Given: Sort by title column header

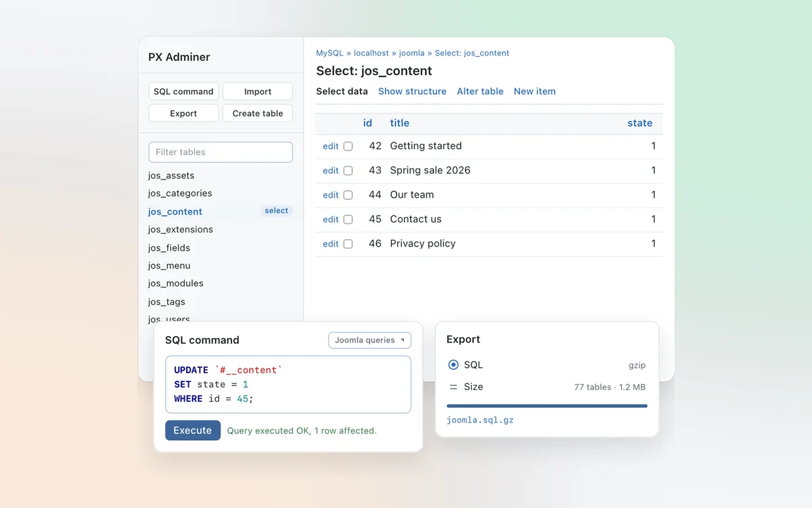Looking at the screenshot, I should [399, 123].
